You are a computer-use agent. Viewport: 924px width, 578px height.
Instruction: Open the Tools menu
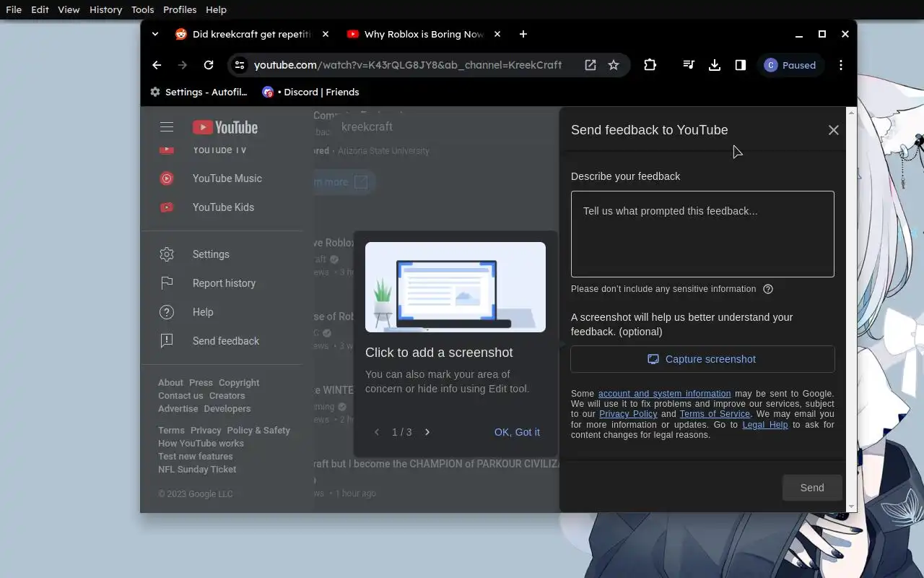point(142,9)
